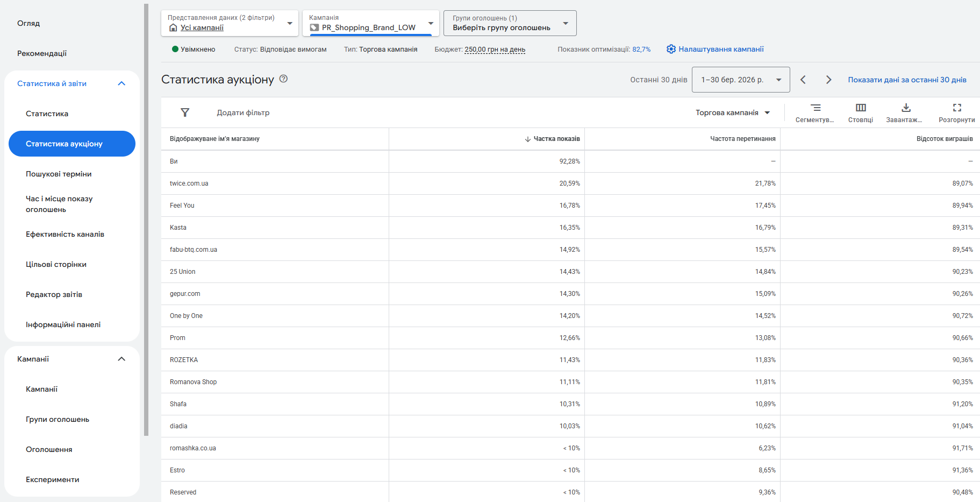Sort by Частка показів arrow

[528, 139]
